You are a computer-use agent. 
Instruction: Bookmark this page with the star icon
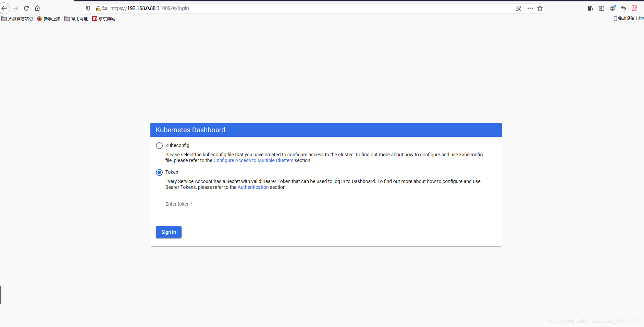[540, 8]
